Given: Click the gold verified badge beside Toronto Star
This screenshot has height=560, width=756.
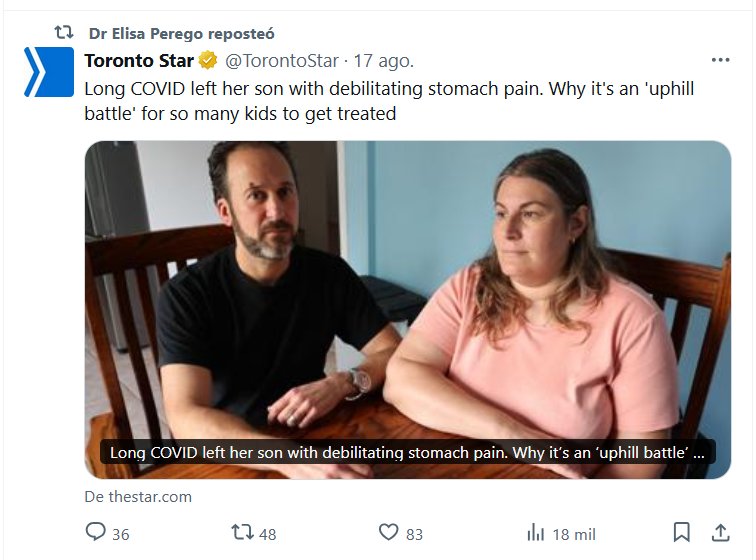Looking at the screenshot, I should 209,61.
